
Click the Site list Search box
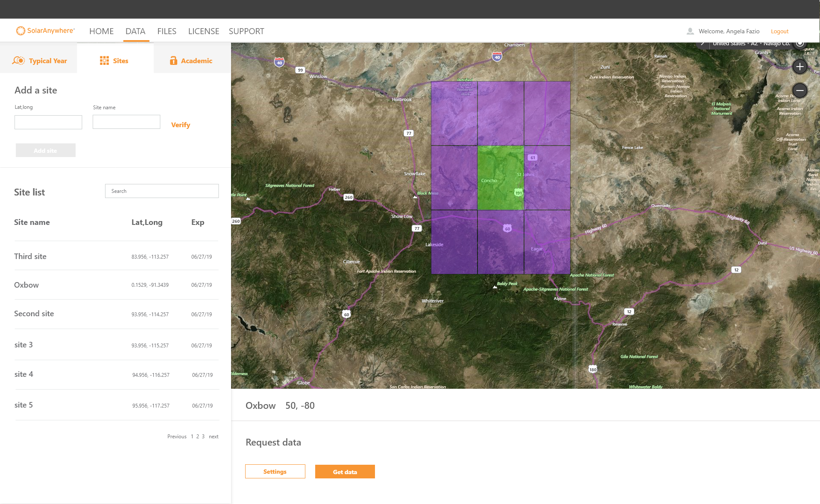click(162, 191)
